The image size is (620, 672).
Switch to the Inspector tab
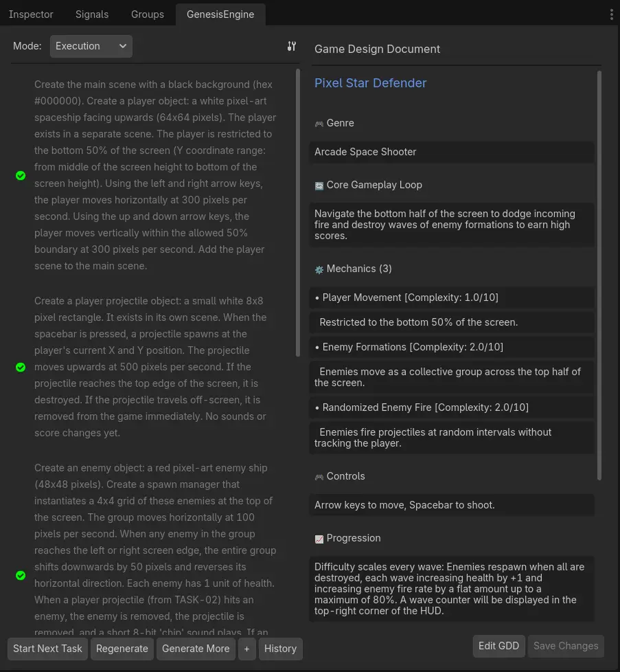31,14
